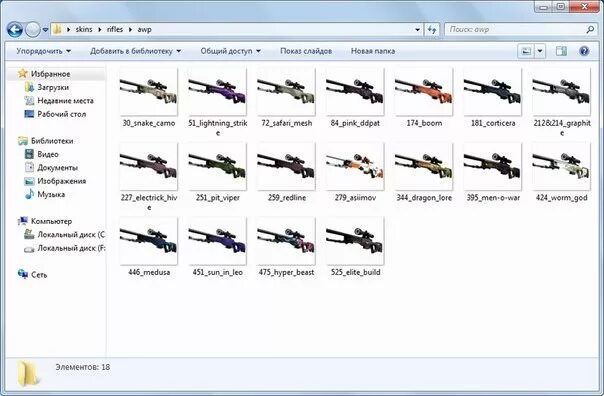The image size is (604, 396).
Task: Open Загрузки in the sidebar
Action: [x=53, y=87]
